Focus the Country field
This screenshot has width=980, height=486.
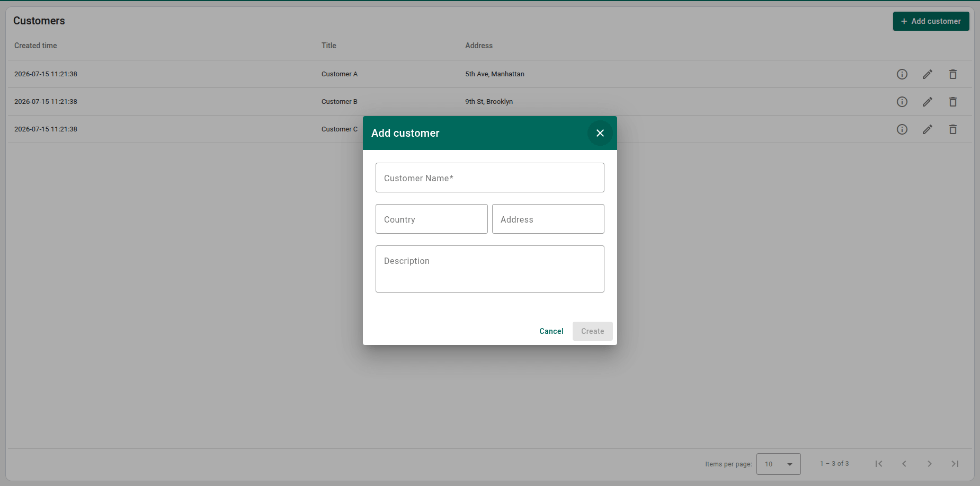coord(432,219)
